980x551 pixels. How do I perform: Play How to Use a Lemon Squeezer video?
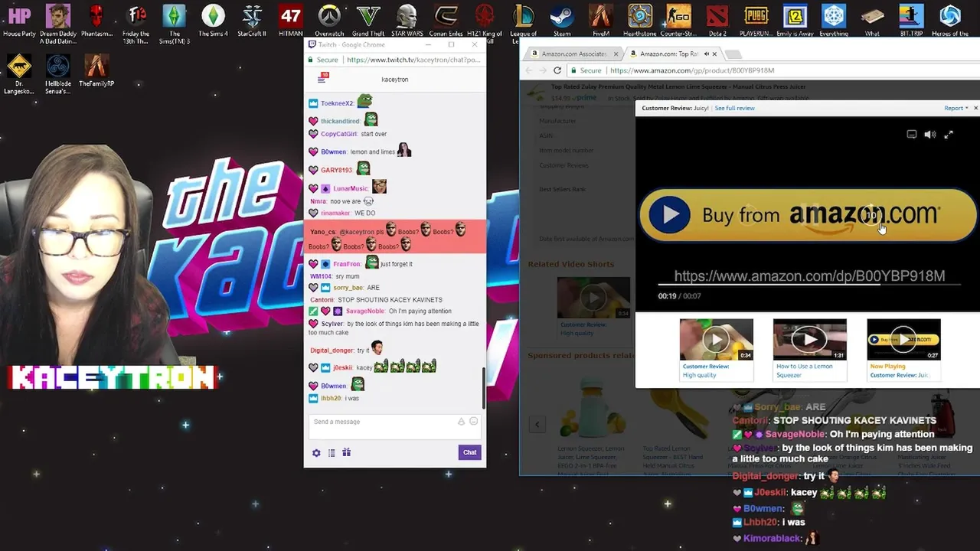pyautogui.click(x=809, y=339)
